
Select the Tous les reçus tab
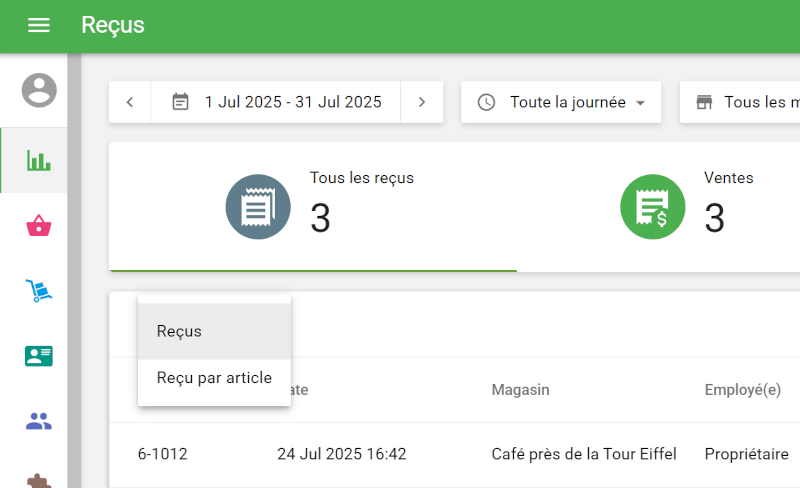[313, 206]
